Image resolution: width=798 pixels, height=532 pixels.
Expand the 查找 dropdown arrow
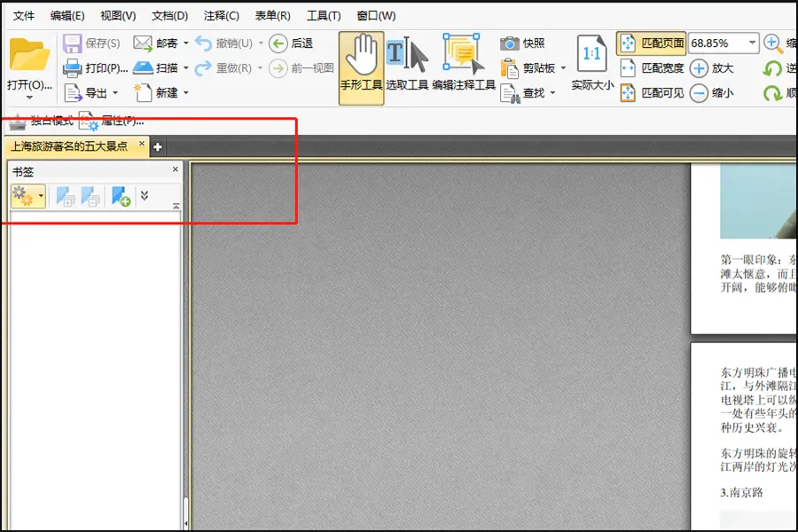[552, 92]
